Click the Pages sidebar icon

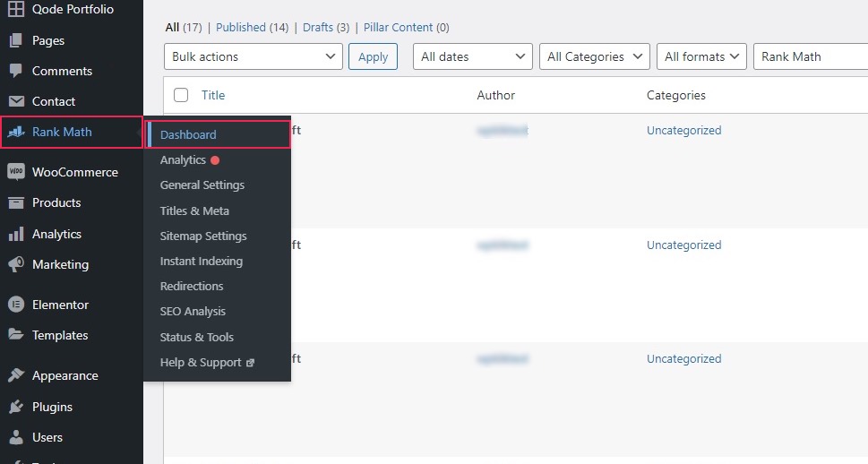16,40
